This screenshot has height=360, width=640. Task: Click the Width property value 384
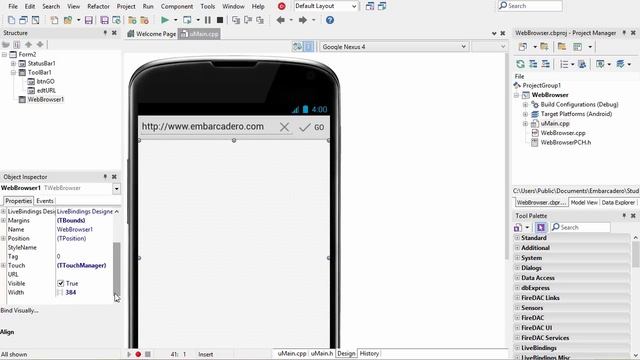click(71, 293)
